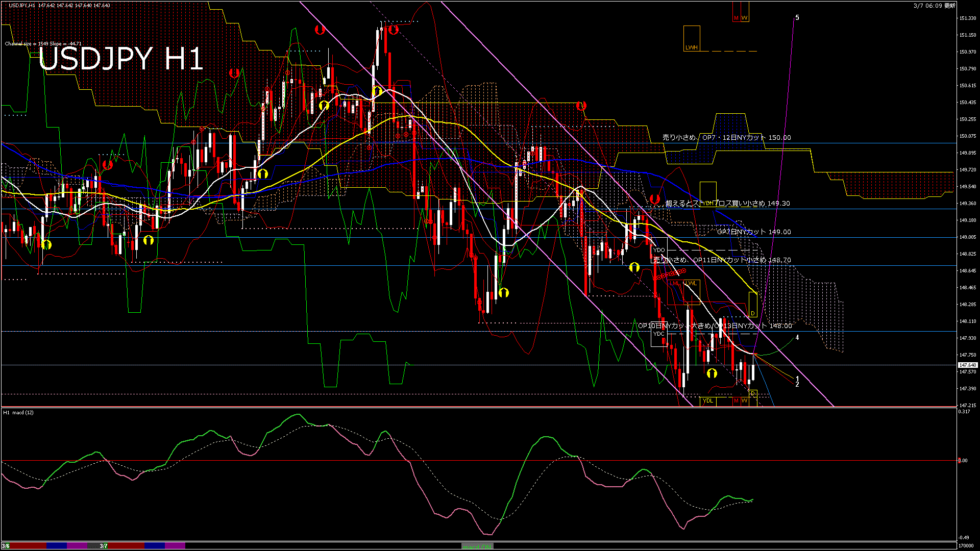The image size is (980, 551).
Task: Click the OP7日NYカット 149.00 annotation
Action: click(x=753, y=232)
